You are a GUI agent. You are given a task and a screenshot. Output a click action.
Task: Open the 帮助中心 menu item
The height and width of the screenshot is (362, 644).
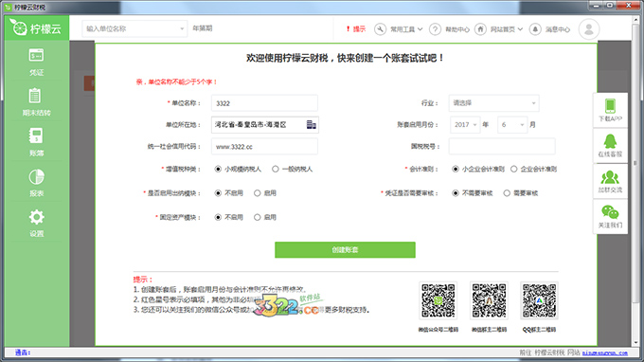coord(457,29)
